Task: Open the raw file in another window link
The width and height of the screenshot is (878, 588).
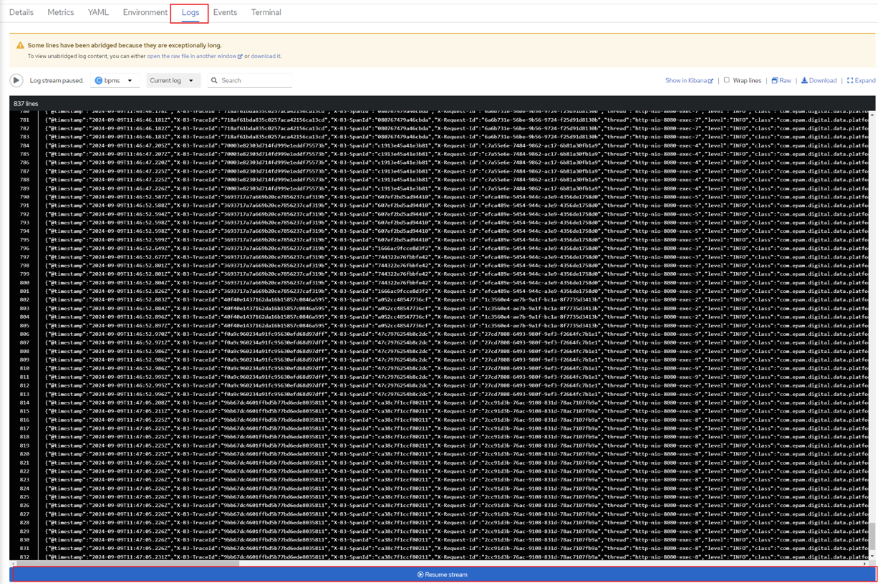Action: pyautogui.click(x=194, y=56)
